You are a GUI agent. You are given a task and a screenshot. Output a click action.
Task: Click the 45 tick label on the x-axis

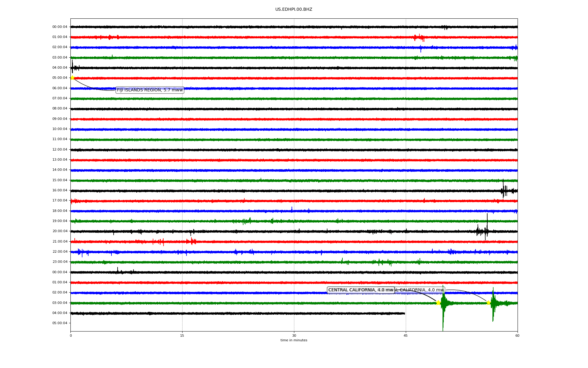pyautogui.click(x=406, y=335)
